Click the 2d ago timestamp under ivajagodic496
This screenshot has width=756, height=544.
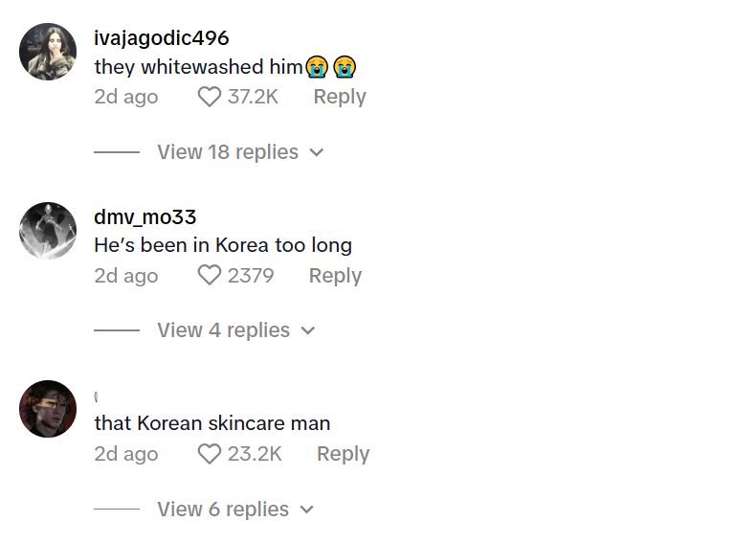[x=126, y=97]
